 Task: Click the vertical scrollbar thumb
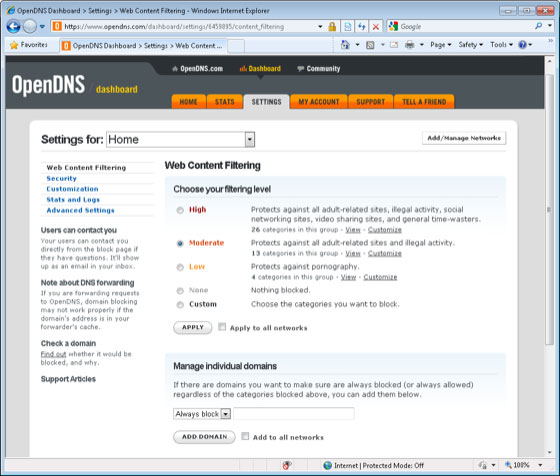(549, 209)
